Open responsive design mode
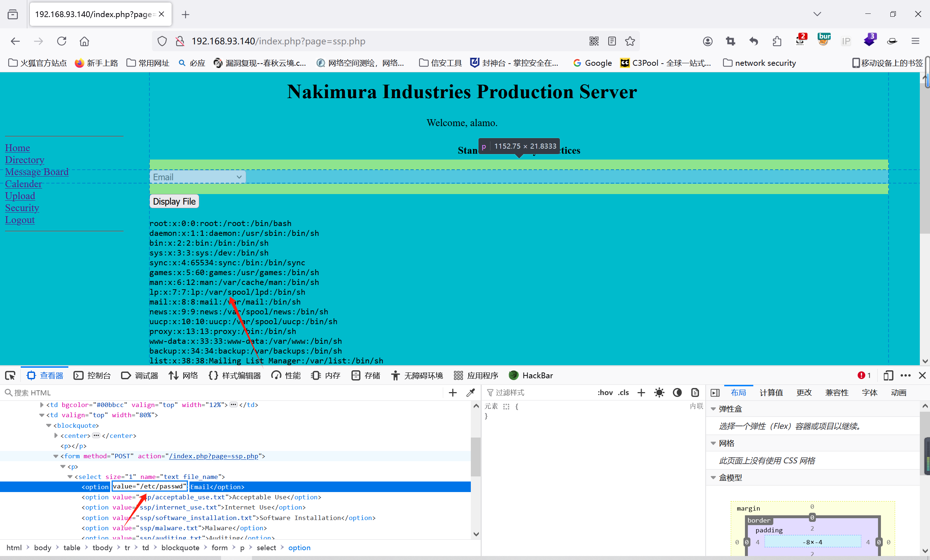 tap(888, 375)
